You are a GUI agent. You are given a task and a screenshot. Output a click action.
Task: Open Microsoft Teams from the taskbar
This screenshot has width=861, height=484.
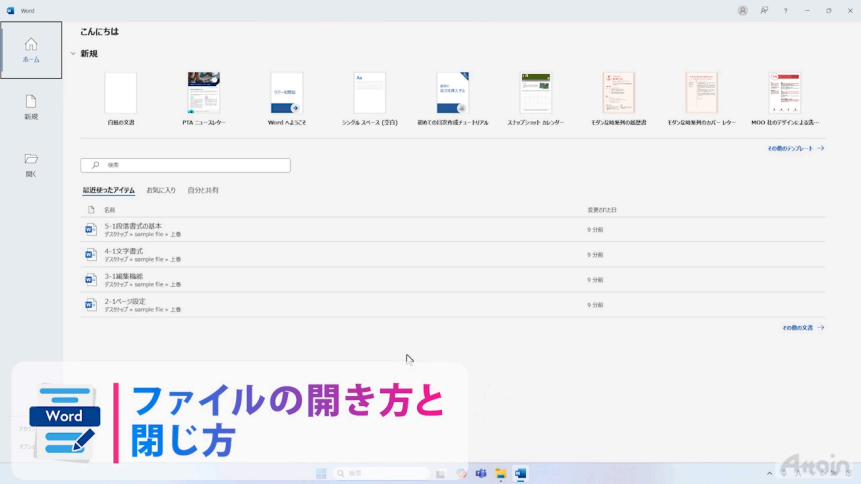point(481,473)
